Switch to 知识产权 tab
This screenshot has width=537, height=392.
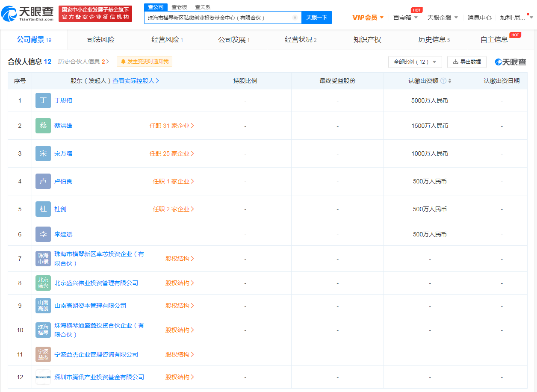point(367,40)
